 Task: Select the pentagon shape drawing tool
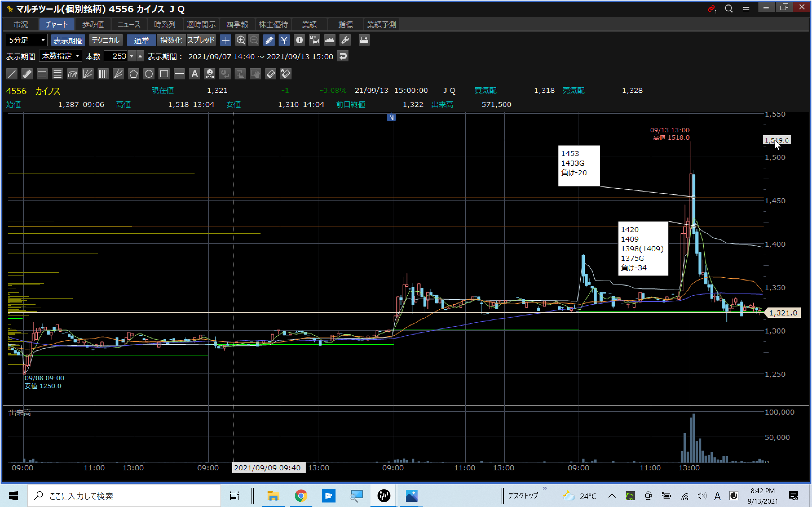tap(134, 74)
